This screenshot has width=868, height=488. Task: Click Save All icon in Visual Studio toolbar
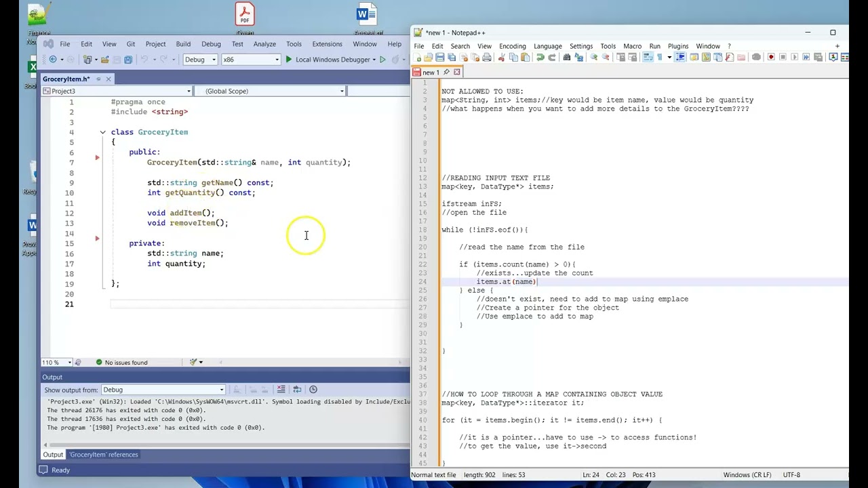click(128, 60)
